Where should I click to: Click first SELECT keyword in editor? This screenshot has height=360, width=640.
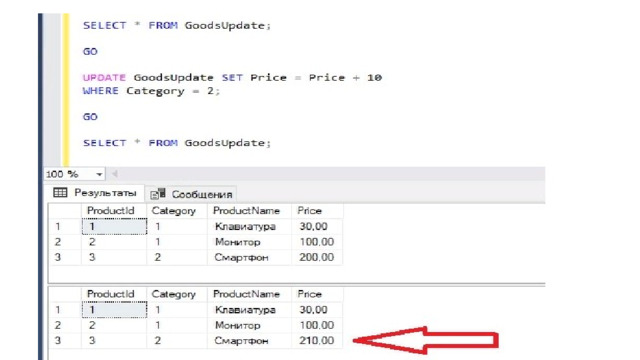[x=104, y=25]
